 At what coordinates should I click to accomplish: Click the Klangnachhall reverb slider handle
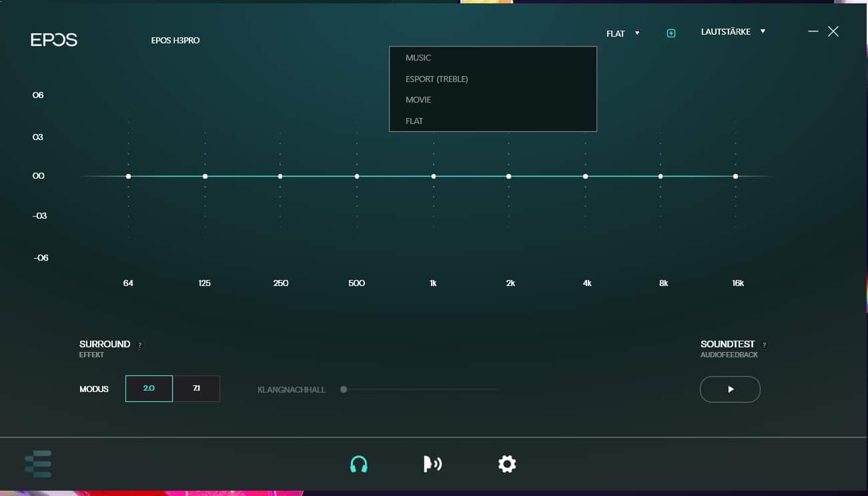tap(344, 389)
